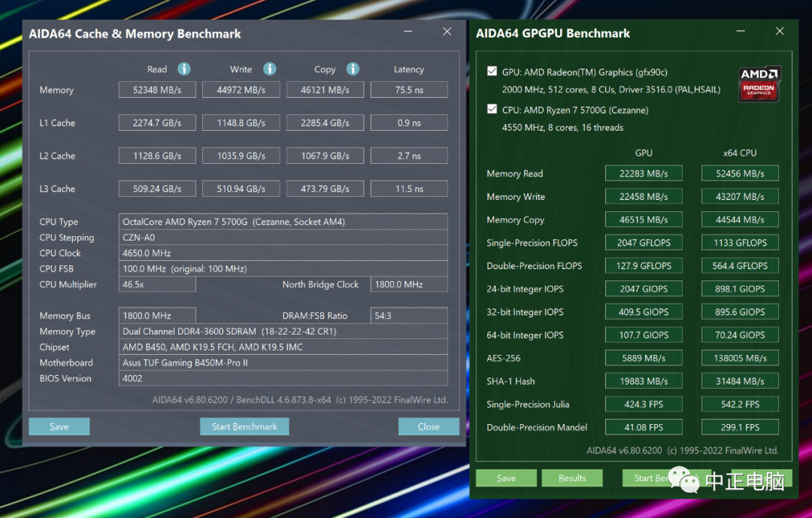Click the CPU Clock value 4650.0 MHz
This screenshot has height=518, width=812.
point(283,253)
